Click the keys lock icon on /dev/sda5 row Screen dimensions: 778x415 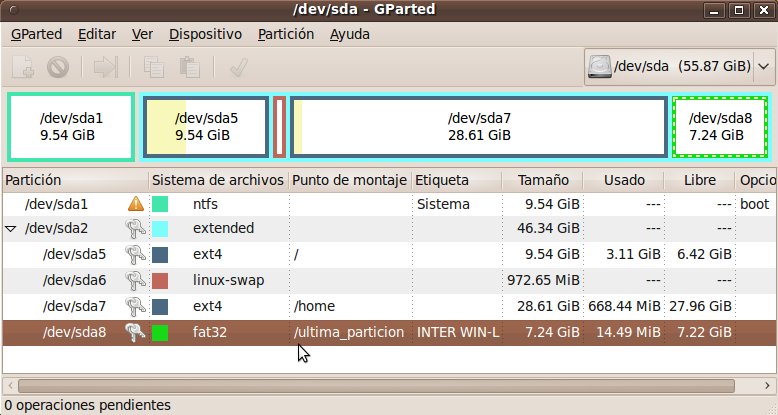pos(135,254)
